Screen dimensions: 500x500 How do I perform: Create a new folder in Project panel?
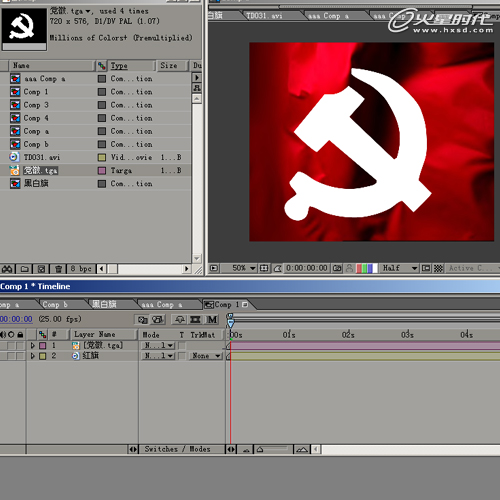[x=24, y=269]
